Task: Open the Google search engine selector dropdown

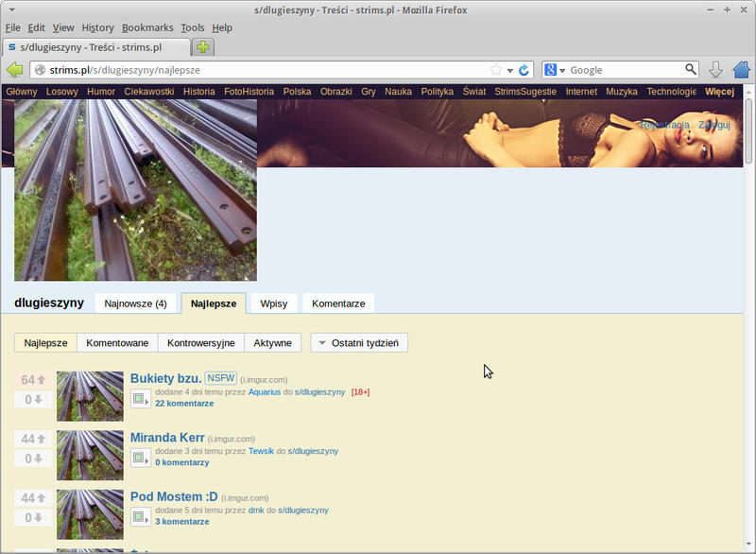Action: pyautogui.click(x=554, y=70)
